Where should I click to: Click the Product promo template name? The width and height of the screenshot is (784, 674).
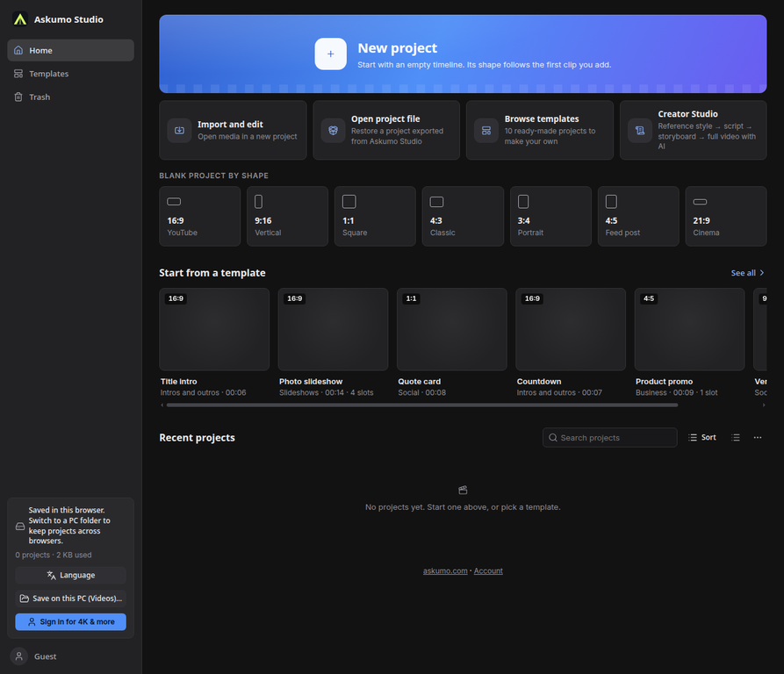(x=664, y=382)
